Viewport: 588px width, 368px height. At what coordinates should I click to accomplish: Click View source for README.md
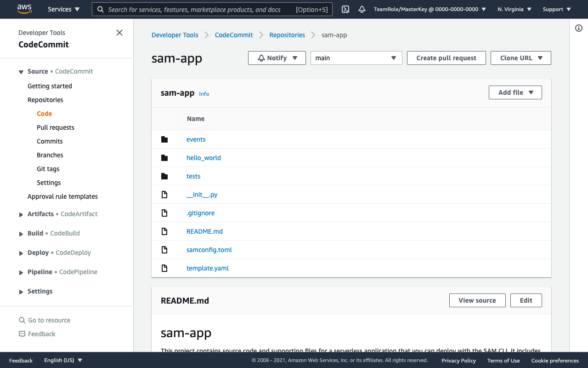(x=477, y=300)
